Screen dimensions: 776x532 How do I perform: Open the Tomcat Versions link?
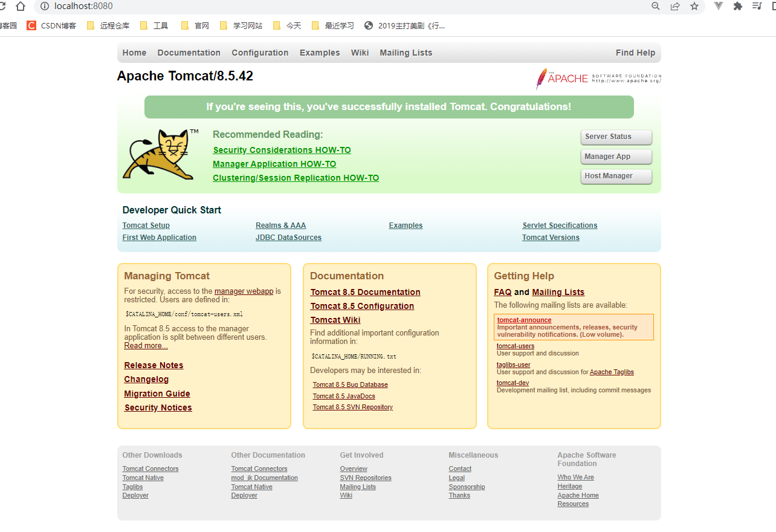pyautogui.click(x=551, y=238)
